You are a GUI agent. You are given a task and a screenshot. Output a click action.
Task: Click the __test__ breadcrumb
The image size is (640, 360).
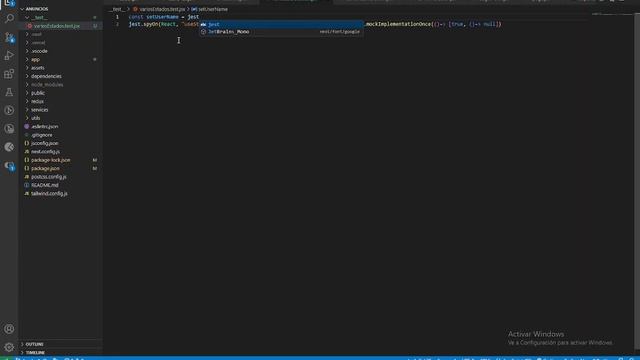pos(118,9)
